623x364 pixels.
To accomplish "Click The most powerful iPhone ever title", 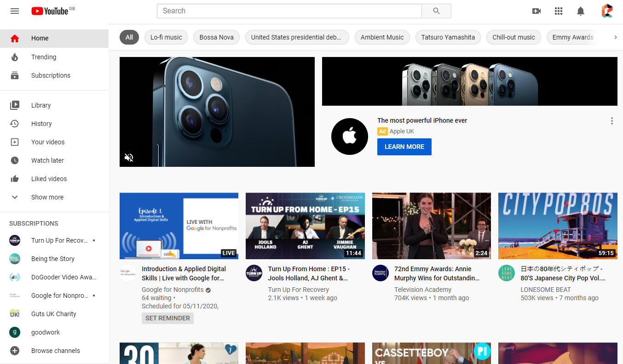I will coord(422,120).
